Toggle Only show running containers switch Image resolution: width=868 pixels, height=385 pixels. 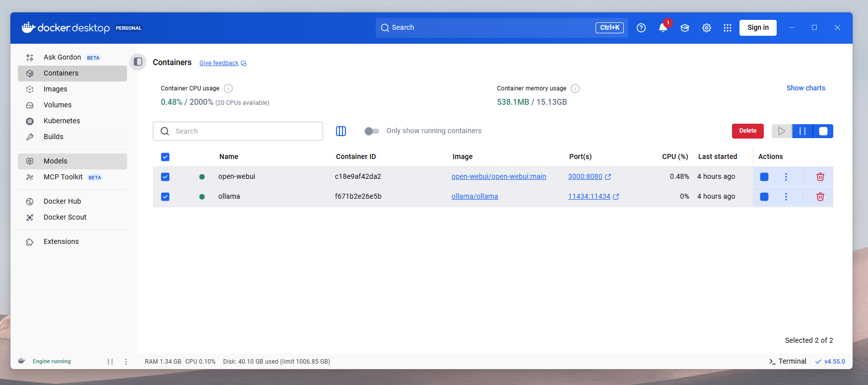(x=372, y=131)
